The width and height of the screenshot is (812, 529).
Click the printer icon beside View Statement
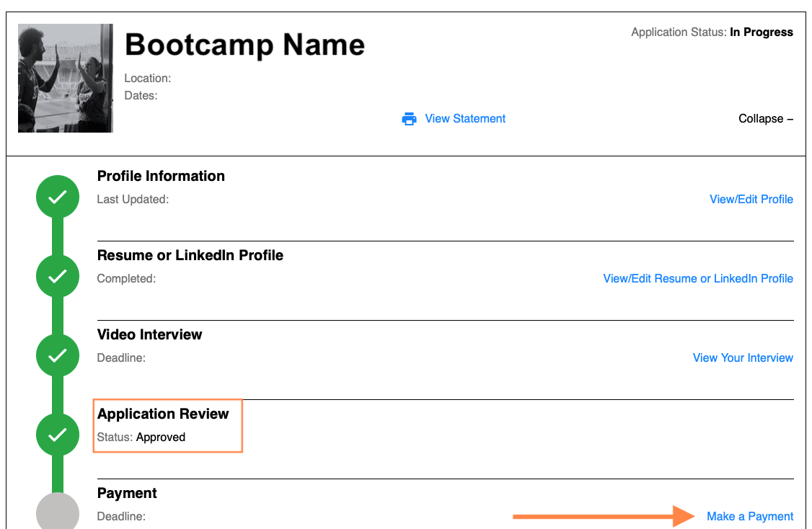pos(409,119)
